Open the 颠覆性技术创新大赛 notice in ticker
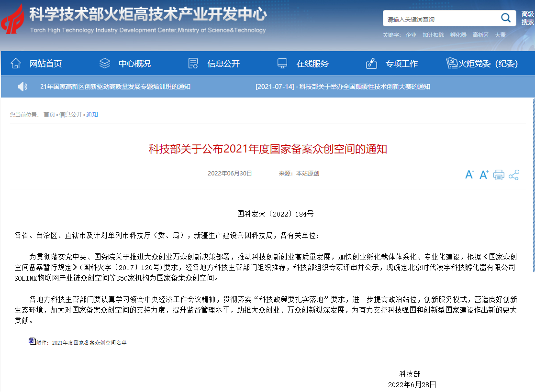The height and width of the screenshot is (392, 535). tap(343, 87)
